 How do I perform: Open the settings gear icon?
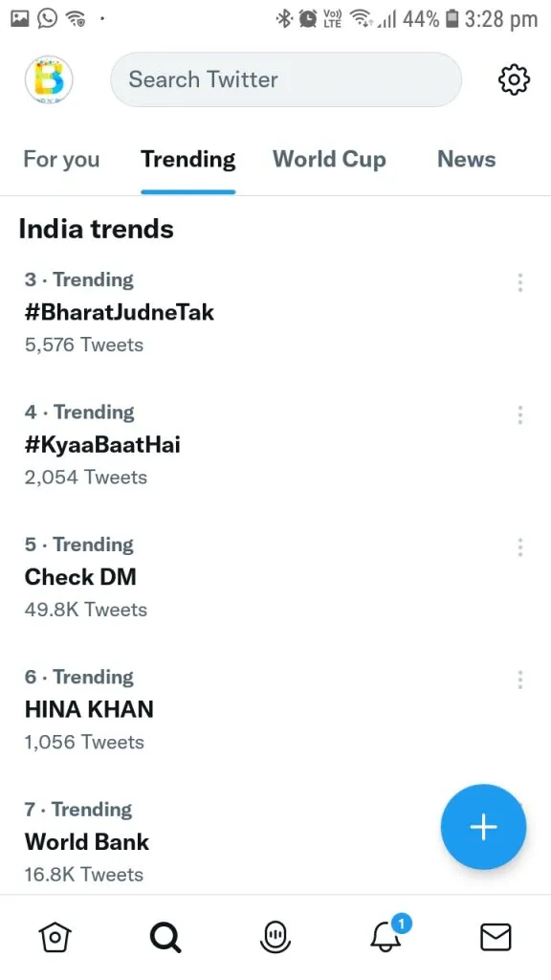[514, 80]
